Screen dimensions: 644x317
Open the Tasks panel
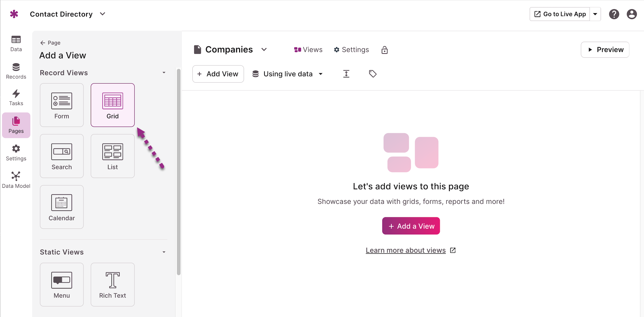coord(16,97)
